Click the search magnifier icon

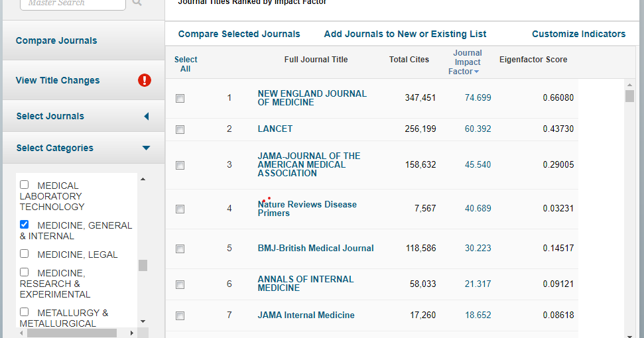137,3
